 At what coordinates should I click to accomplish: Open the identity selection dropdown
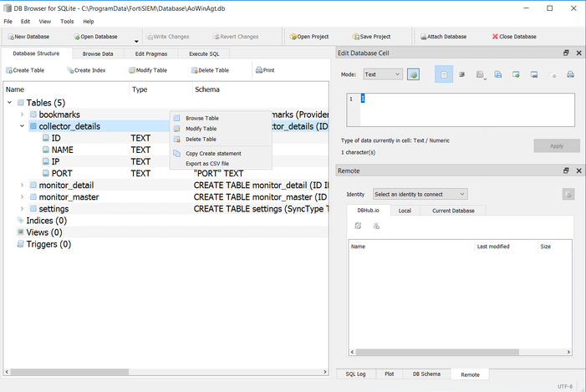[420, 194]
